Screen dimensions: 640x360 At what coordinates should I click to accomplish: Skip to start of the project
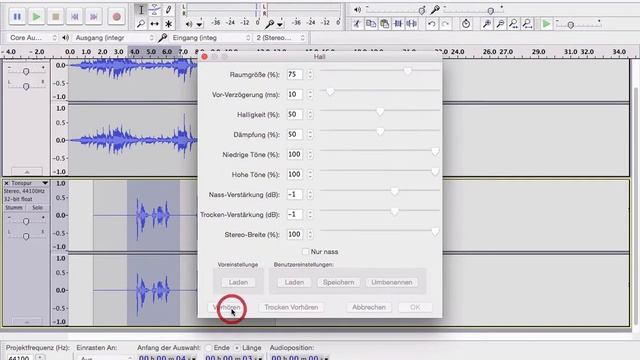click(x=75, y=17)
